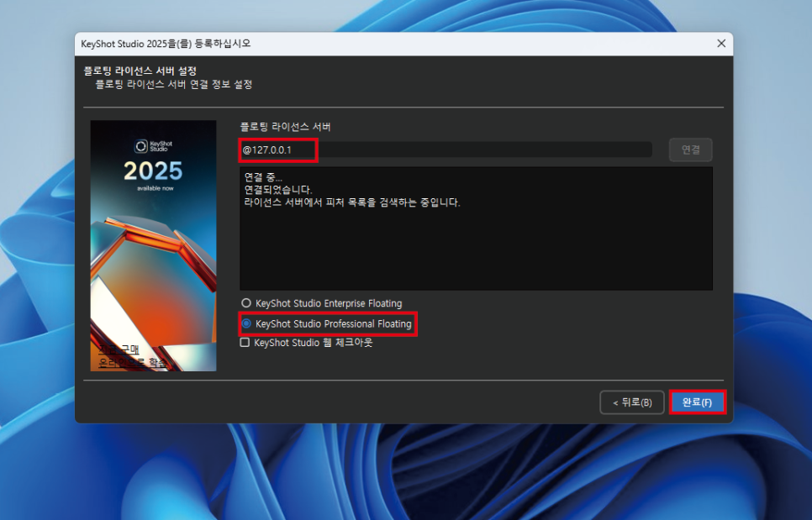Open the 온라인으로 학습 learn online link
This screenshot has height=520, width=812.
pos(133,363)
